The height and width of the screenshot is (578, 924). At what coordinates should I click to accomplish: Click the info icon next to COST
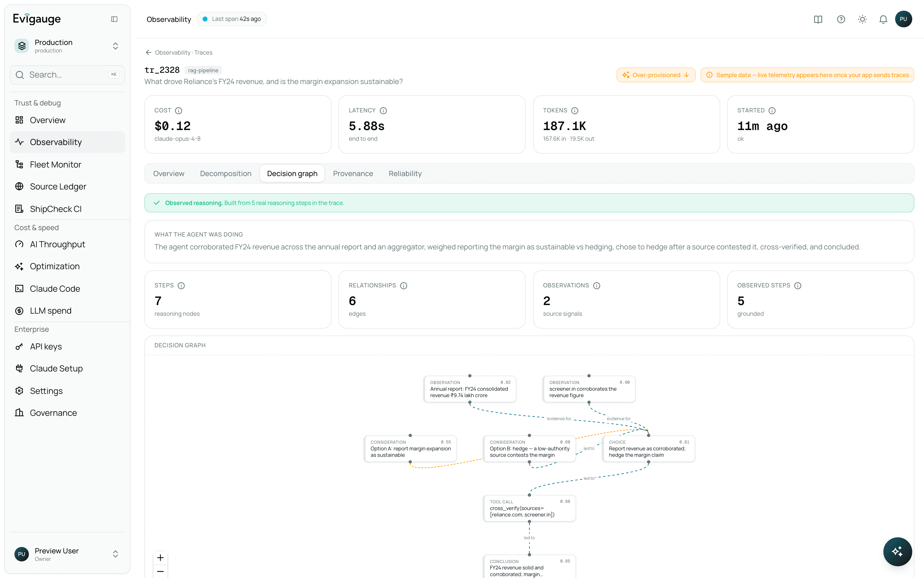point(178,111)
